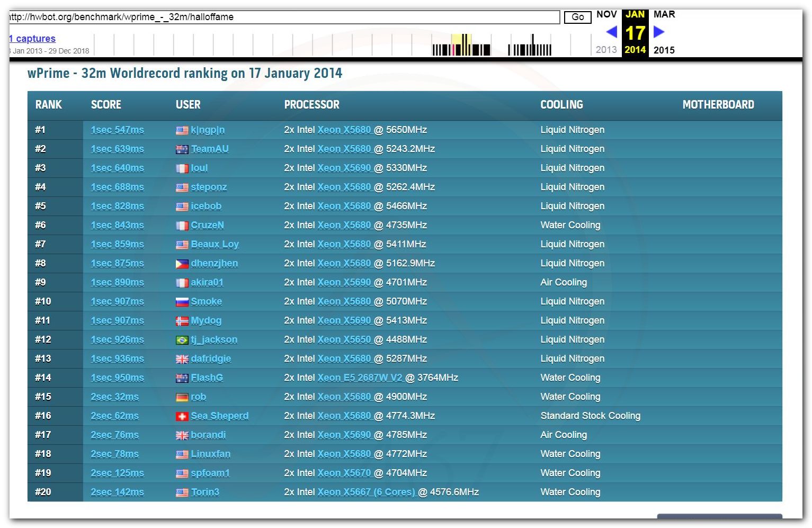Open the Xeon E5 2687W V2 processor link

tap(360, 378)
